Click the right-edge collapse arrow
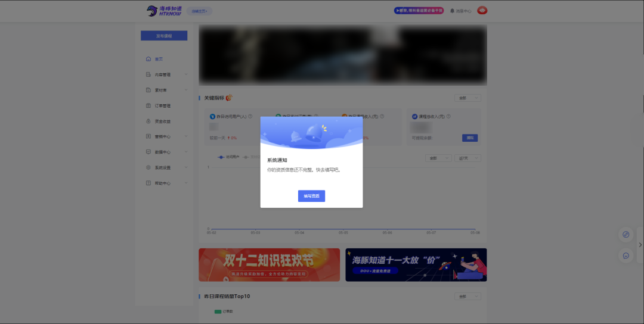This screenshot has height=324, width=644. [x=640, y=245]
